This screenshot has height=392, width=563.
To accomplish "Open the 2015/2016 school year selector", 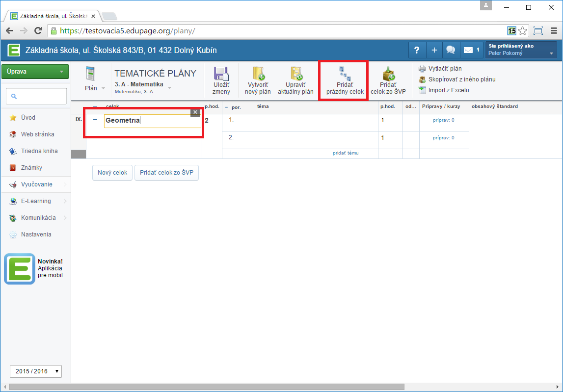I will point(36,371).
